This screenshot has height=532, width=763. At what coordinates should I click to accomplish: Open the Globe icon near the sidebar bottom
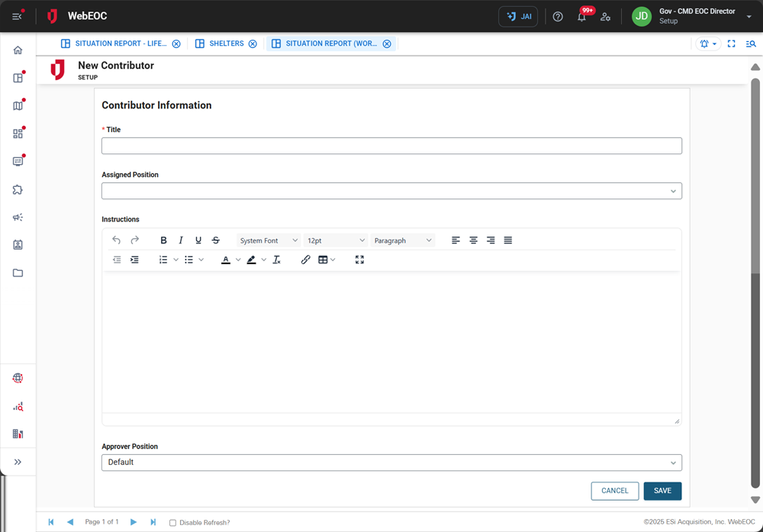17,377
